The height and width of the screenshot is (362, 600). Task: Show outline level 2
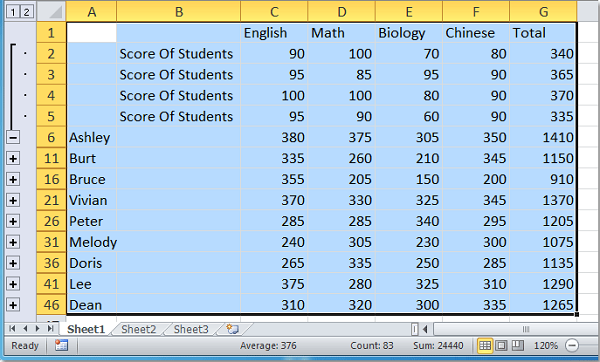(x=26, y=12)
